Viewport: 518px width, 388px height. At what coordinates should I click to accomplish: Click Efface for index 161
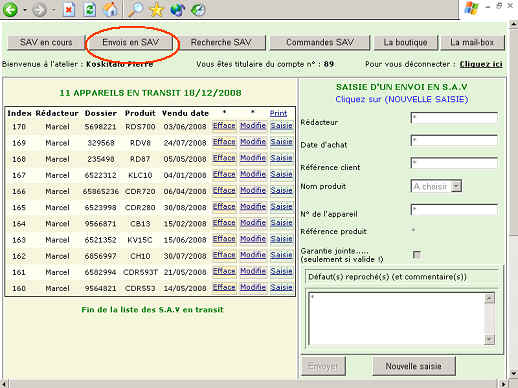(x=224, y=271)
